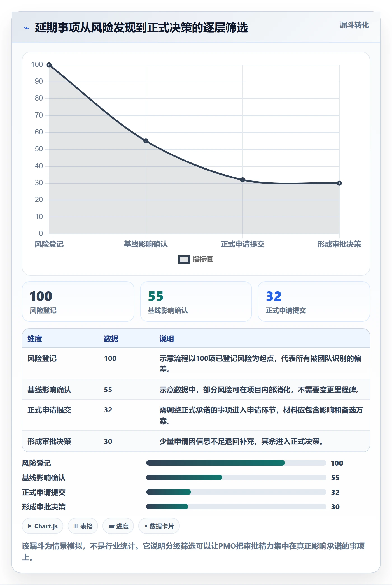Open the 55 基线影响确认 data card
Screen dimensions: 392x585
(196, 301)
